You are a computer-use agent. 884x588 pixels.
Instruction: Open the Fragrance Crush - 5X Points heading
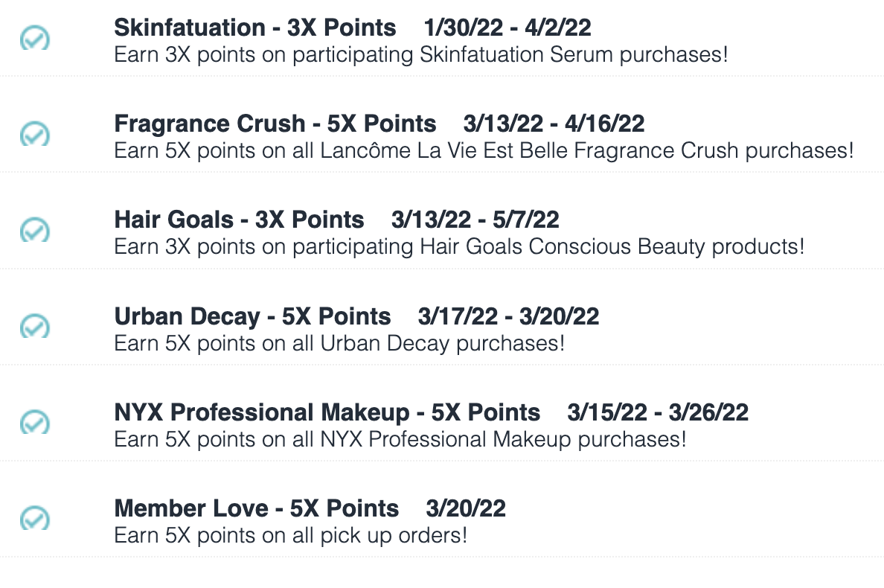[x=275, y=124]
